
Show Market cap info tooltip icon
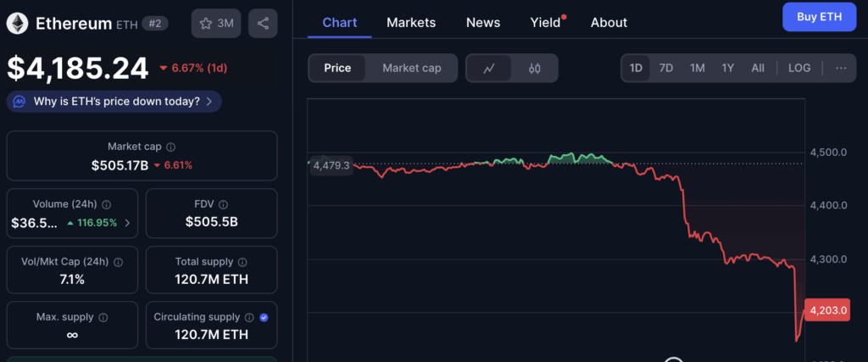click(171, 148)
